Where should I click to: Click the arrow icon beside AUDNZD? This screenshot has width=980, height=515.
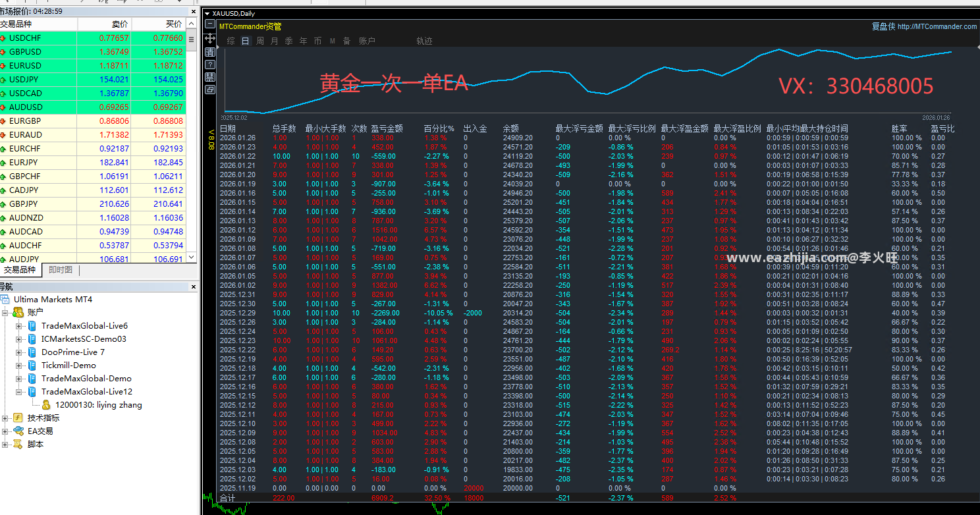3,218
